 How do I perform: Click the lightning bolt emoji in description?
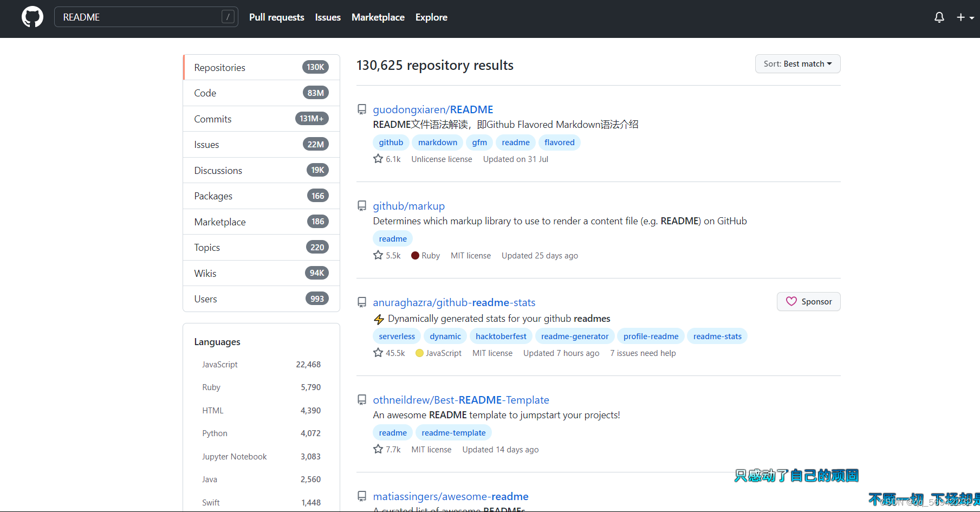click(x=379, y=319)
